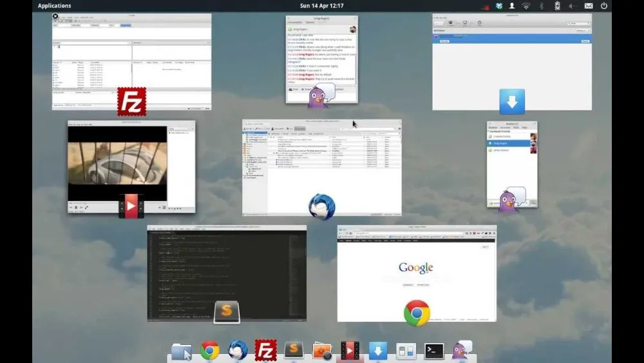Close the FileZilla window from overview

click(x=55, y=17)
